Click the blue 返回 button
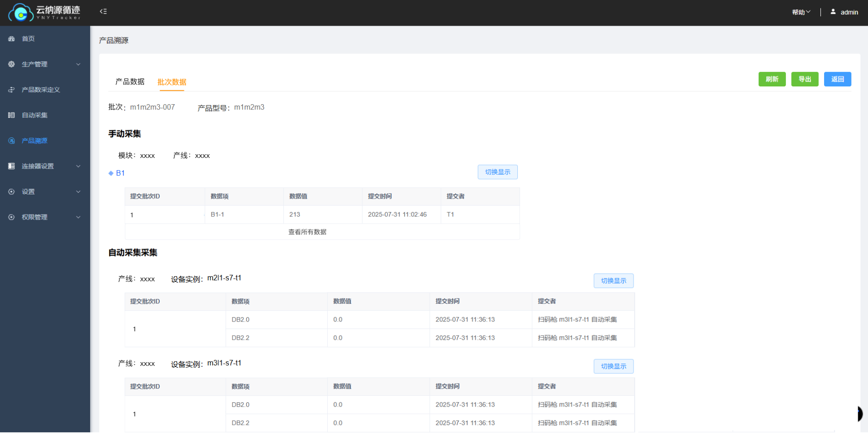 pyautogui.click(x=837, y=79)
